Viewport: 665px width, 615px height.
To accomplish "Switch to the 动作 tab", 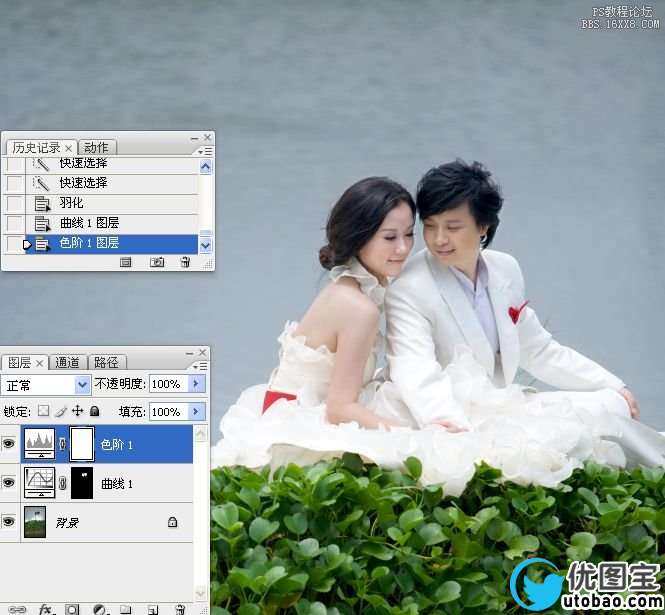I will tap(96, 147).
